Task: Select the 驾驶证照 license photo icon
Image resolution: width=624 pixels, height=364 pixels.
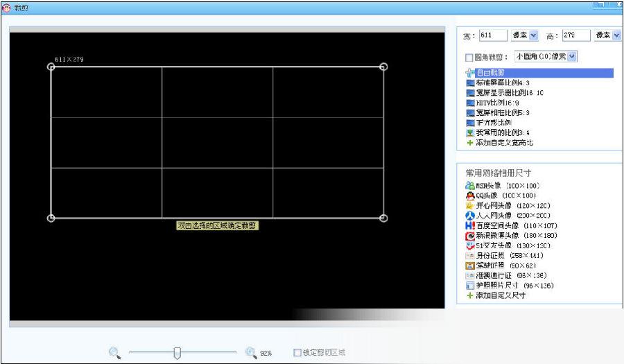Action: [x=470, y=266]
